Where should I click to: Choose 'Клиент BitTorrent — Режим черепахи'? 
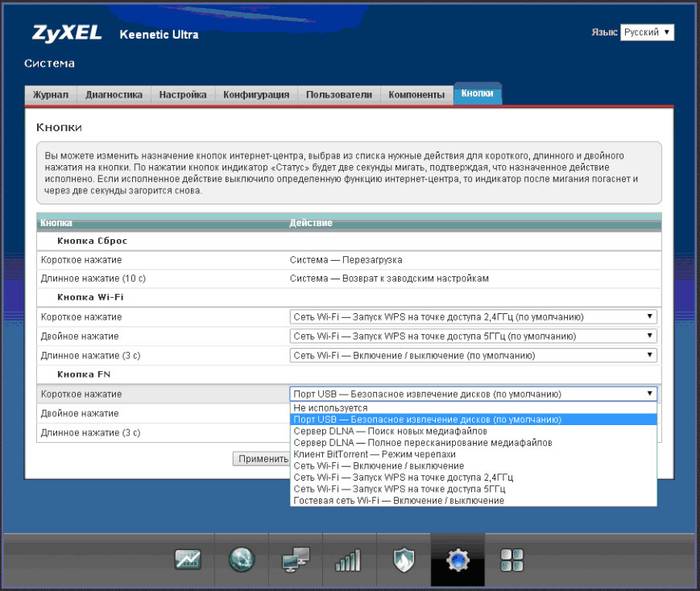pyautogui.click(x=473, y=454)
